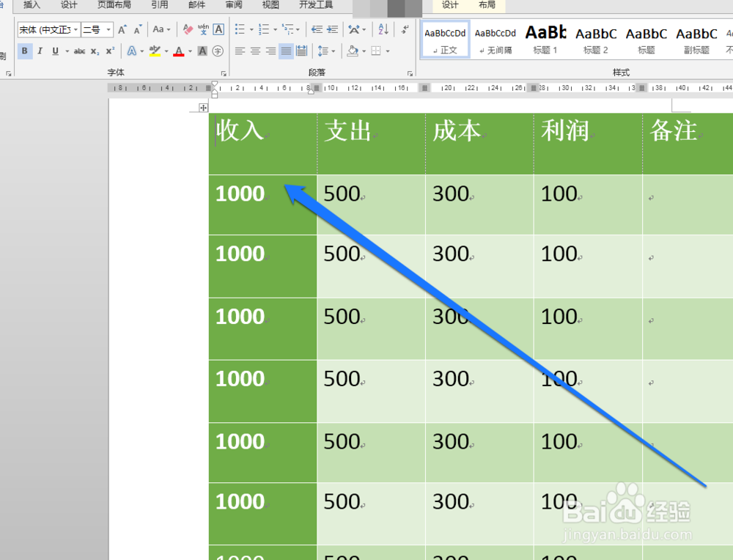Enable the show formatting marks toggle
733x560 pixels.
405,29
